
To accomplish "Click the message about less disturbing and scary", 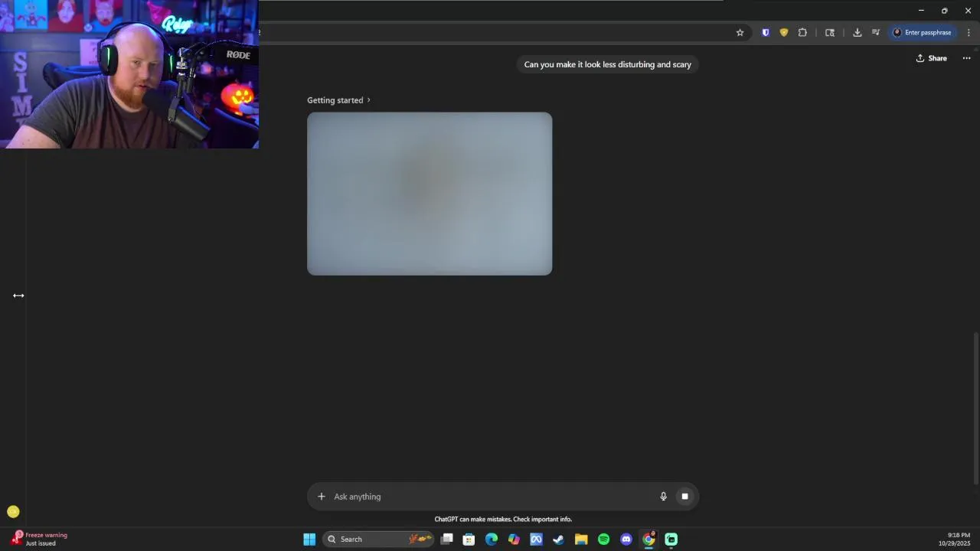I will tap(608, 64).
